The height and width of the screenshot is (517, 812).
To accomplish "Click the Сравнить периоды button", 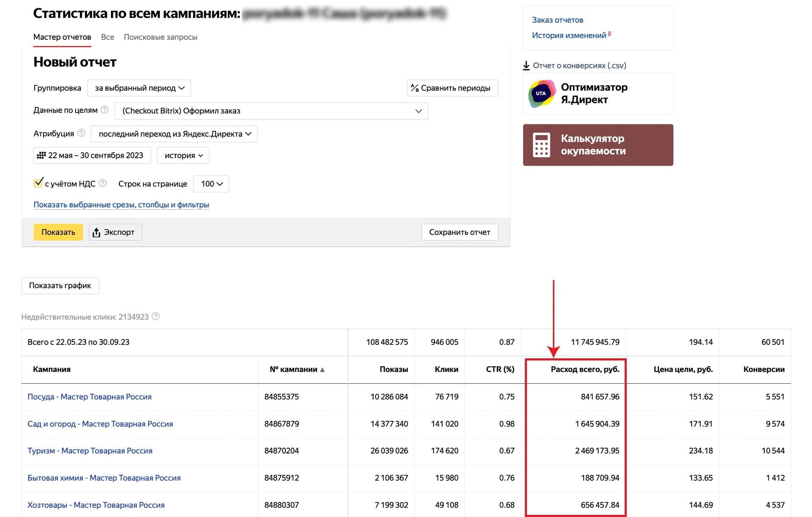I will 453,88.
